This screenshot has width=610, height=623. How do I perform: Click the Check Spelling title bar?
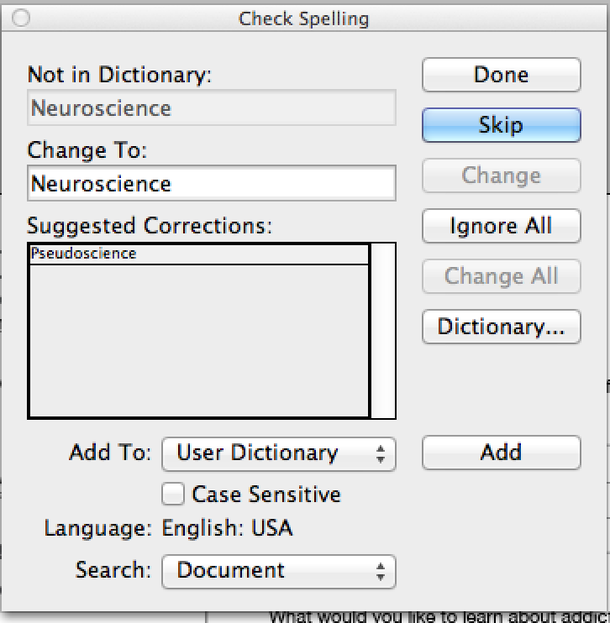304,18
